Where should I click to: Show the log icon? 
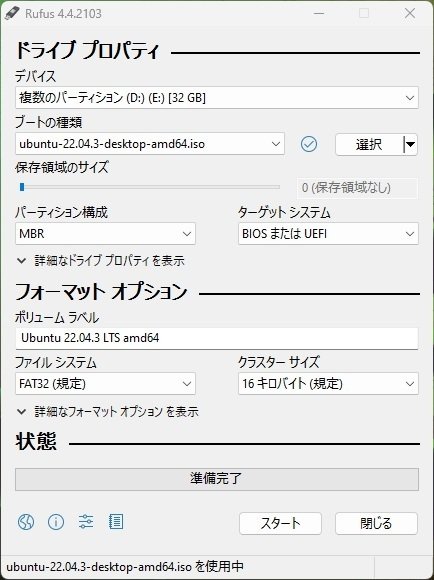[116, 522]
